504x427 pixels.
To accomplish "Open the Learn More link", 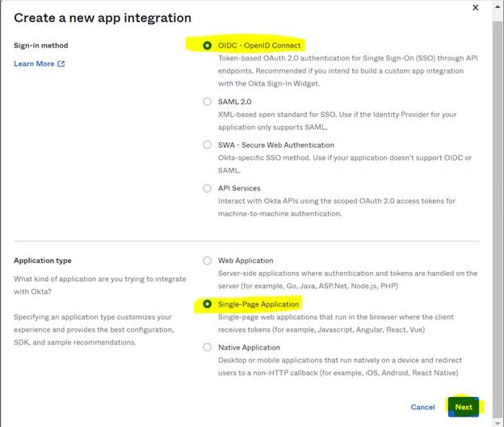I will coord(34,64).
